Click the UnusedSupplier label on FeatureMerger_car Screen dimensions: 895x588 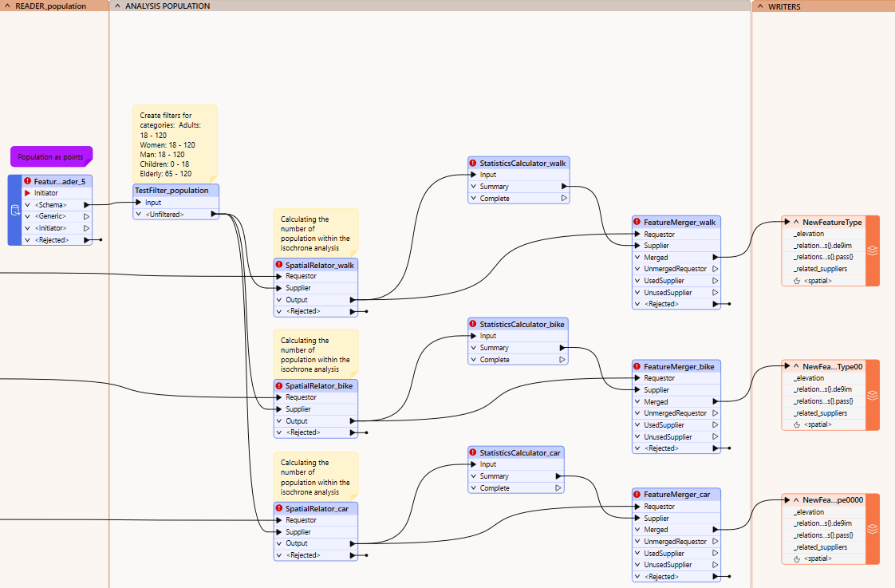tap(668, 565)
